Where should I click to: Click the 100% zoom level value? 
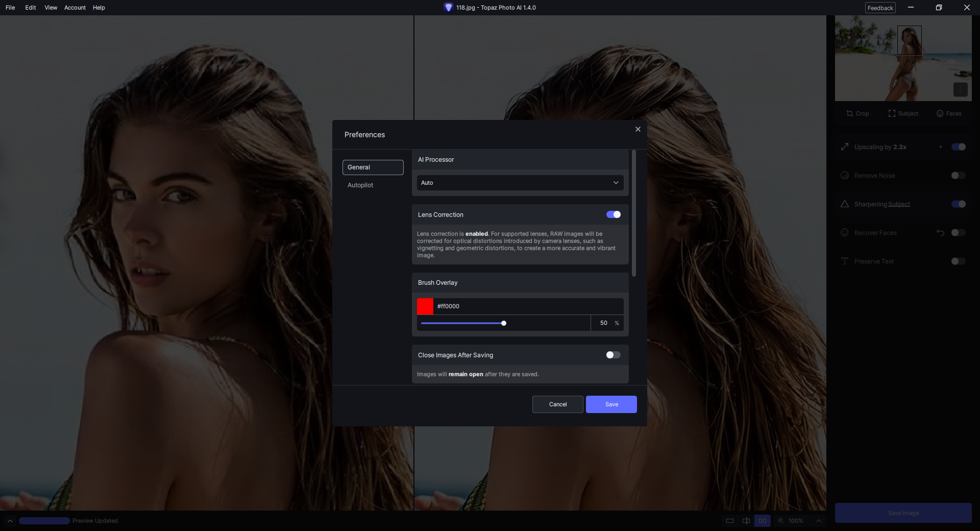[x=796, y=521]
